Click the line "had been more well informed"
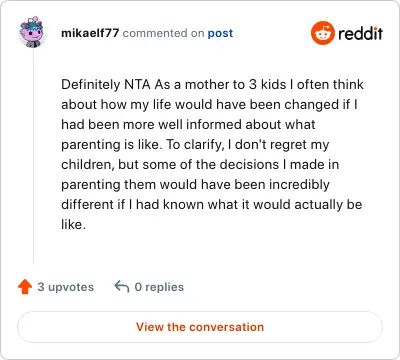 point(188,124)
